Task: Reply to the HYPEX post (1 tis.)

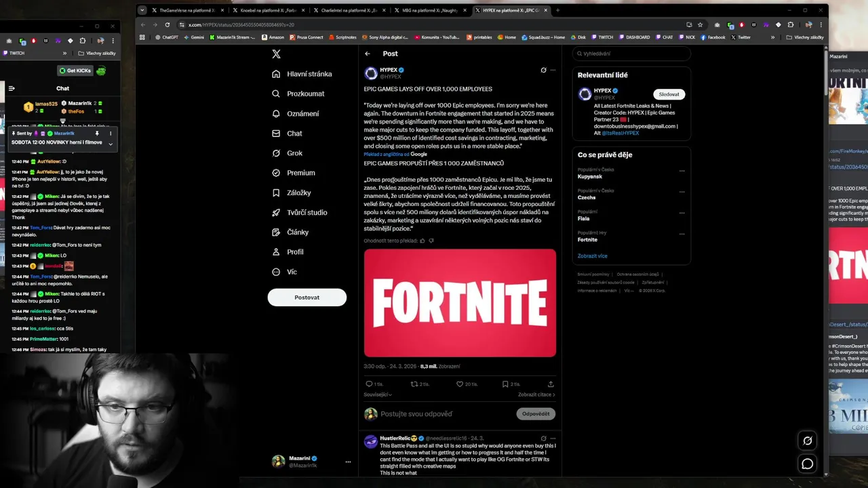Action: 374,384
